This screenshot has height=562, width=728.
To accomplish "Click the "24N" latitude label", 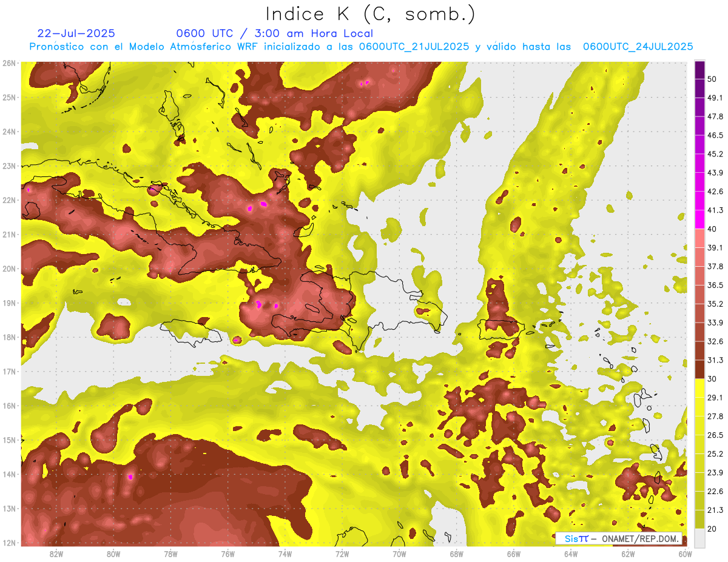I will (9, 132).
